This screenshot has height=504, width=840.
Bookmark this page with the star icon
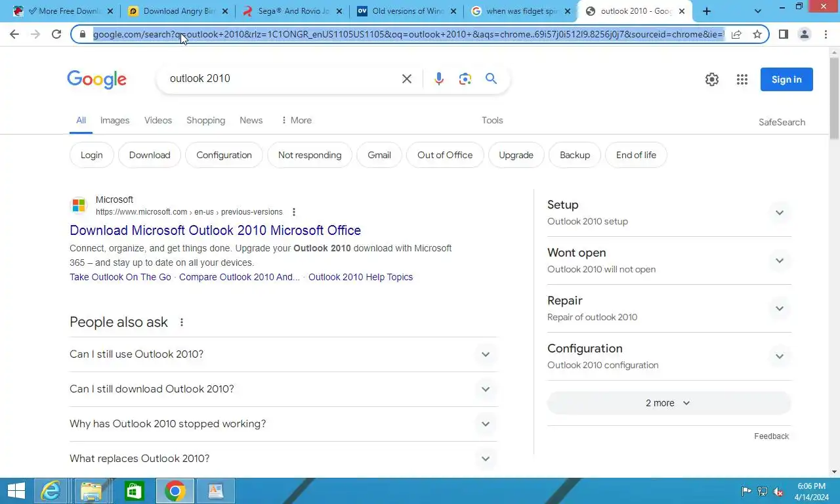point(757,34)
